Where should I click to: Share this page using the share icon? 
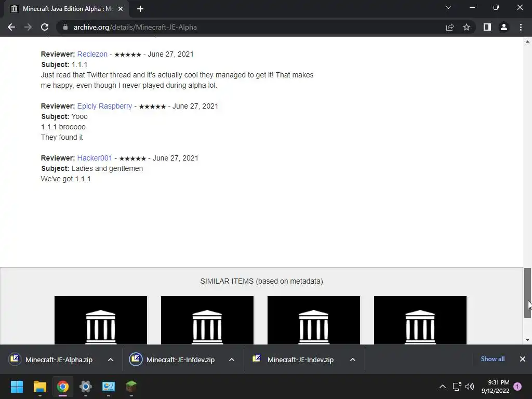point(450,27)
